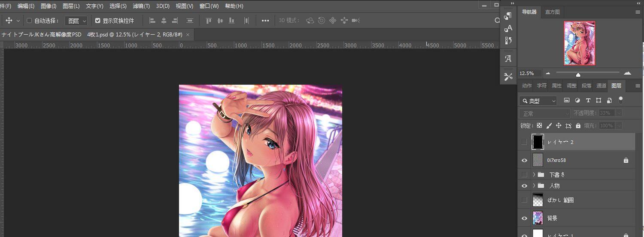The height and width of the screenshot is (237, 644).
Task: Open the navigator panel flyout menu
Action: [x=638, y=12]
